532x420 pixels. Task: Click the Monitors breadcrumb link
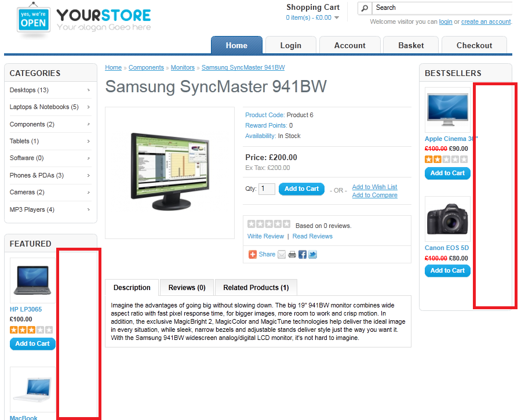point(183,67)
